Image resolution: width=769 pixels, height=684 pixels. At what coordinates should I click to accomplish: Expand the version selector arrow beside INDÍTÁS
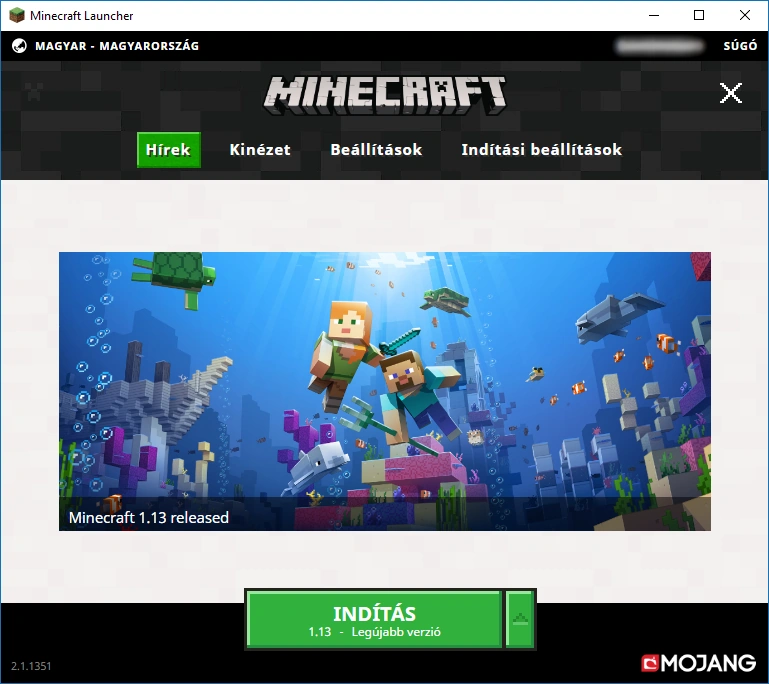click(x=520, y=620)
